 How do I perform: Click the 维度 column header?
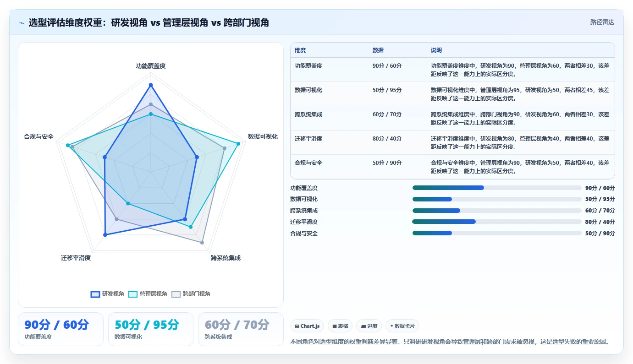click(300, 50)
